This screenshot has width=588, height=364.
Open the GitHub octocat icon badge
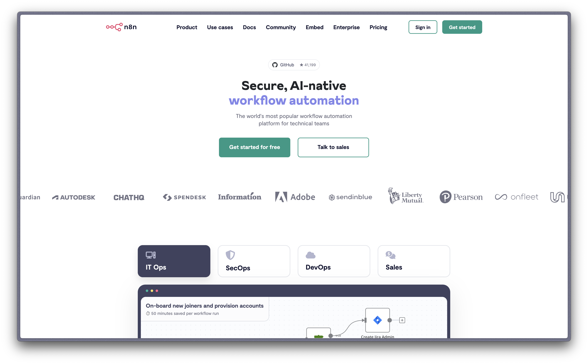275,65
